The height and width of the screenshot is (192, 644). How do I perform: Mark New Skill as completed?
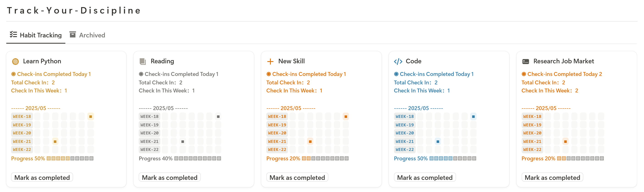(297, 177)
